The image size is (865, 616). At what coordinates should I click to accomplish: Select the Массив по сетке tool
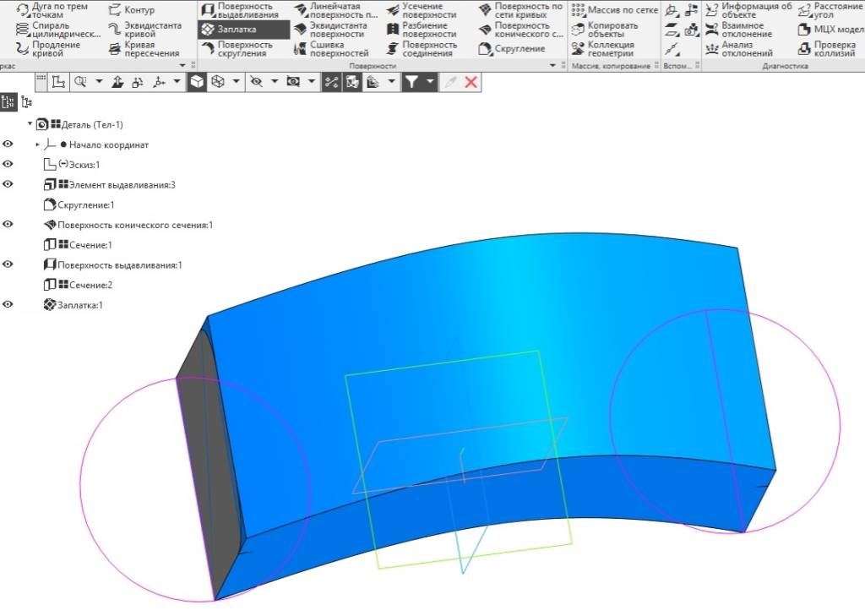615,10
